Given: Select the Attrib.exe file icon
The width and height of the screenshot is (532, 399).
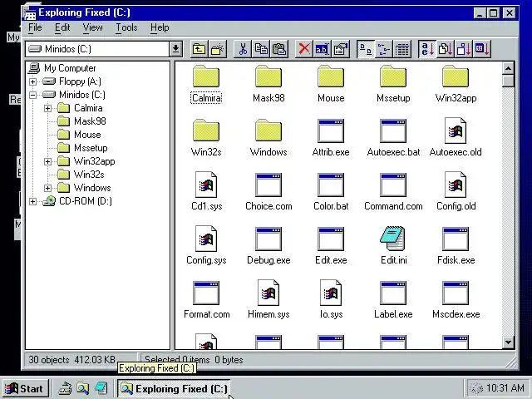Looking at the screenshot, I should click(331, 131).
